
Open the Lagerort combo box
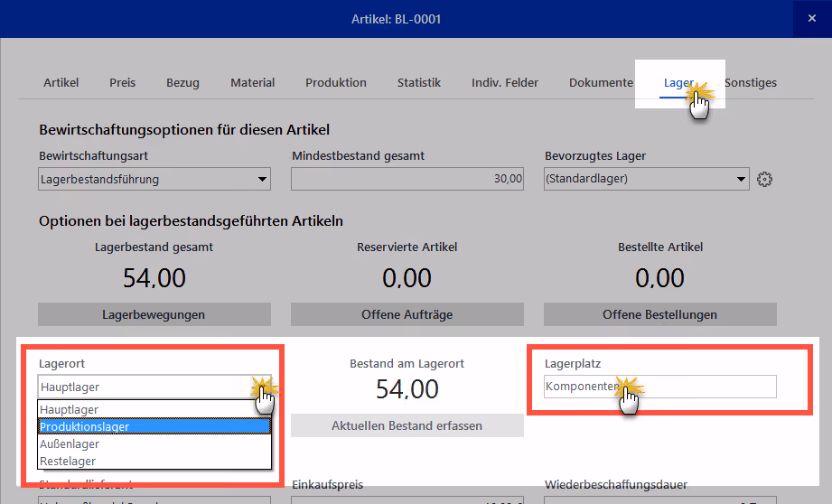[154, 387]
